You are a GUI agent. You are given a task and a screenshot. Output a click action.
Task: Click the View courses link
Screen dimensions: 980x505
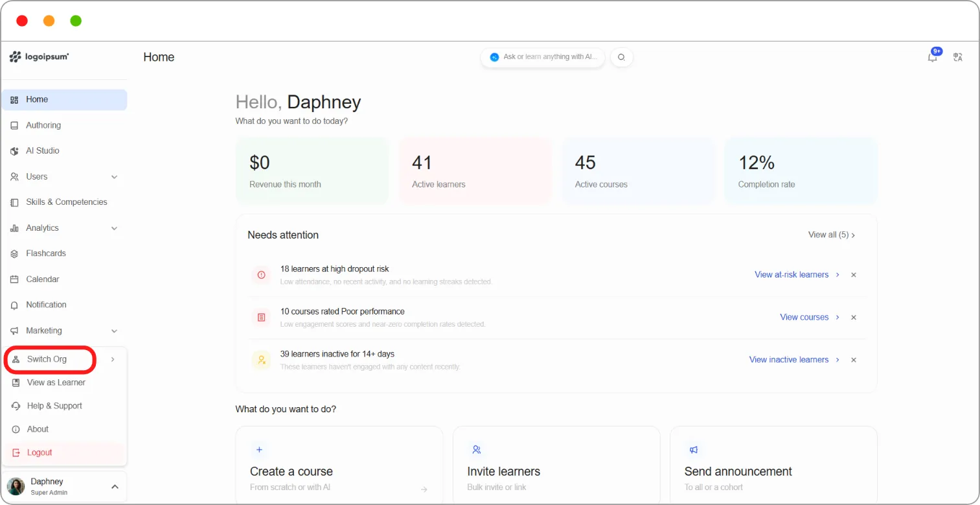click(804, 317)
